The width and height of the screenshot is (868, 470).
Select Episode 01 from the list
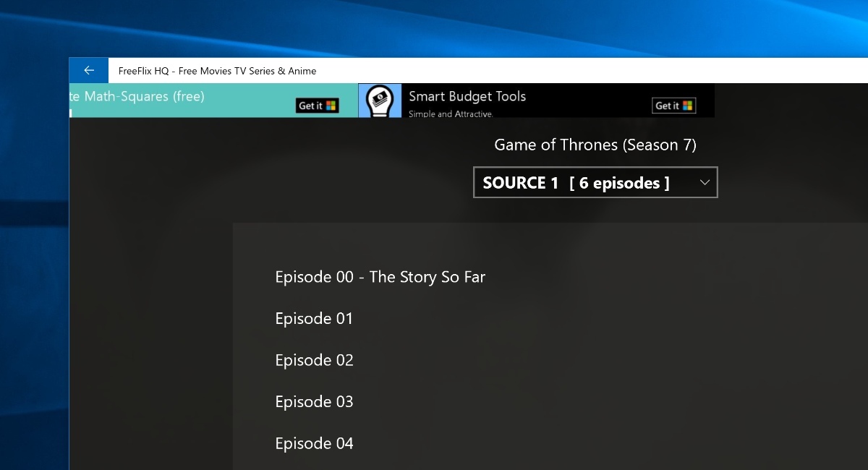tap(314, 318)
